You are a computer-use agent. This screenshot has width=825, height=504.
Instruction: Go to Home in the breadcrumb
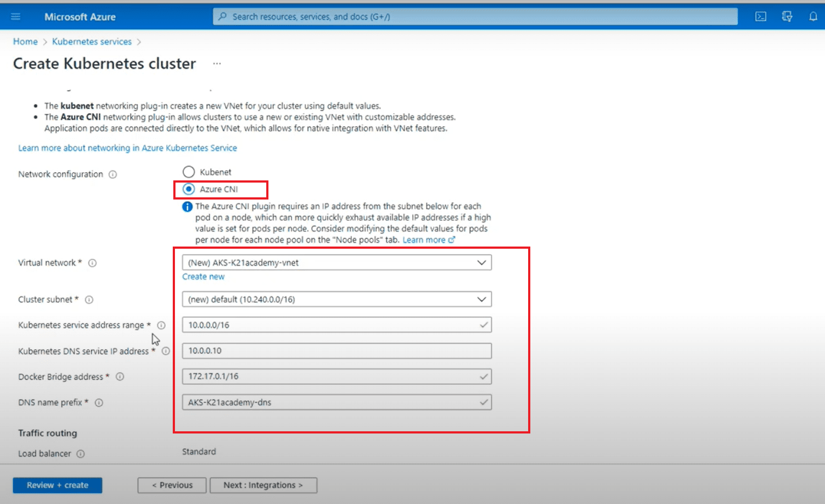pyautogui.click(x=25, y=42)
